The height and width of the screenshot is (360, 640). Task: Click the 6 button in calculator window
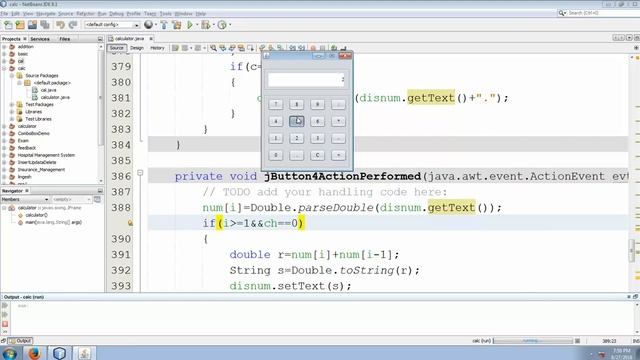coord(318,121)
